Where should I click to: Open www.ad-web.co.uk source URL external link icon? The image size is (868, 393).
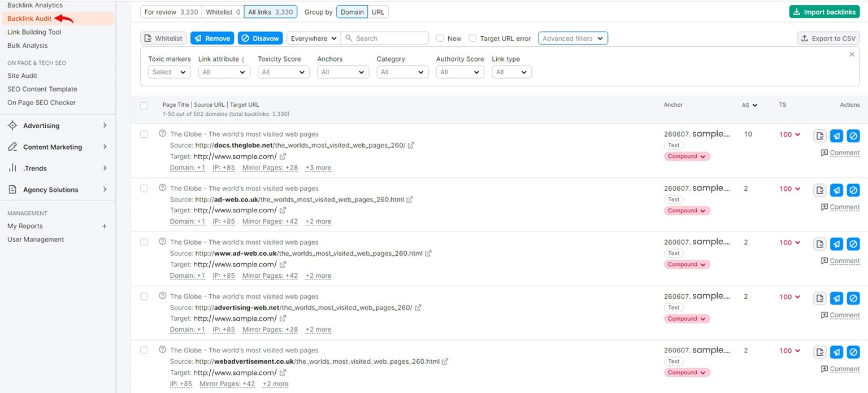coord(428,254)
